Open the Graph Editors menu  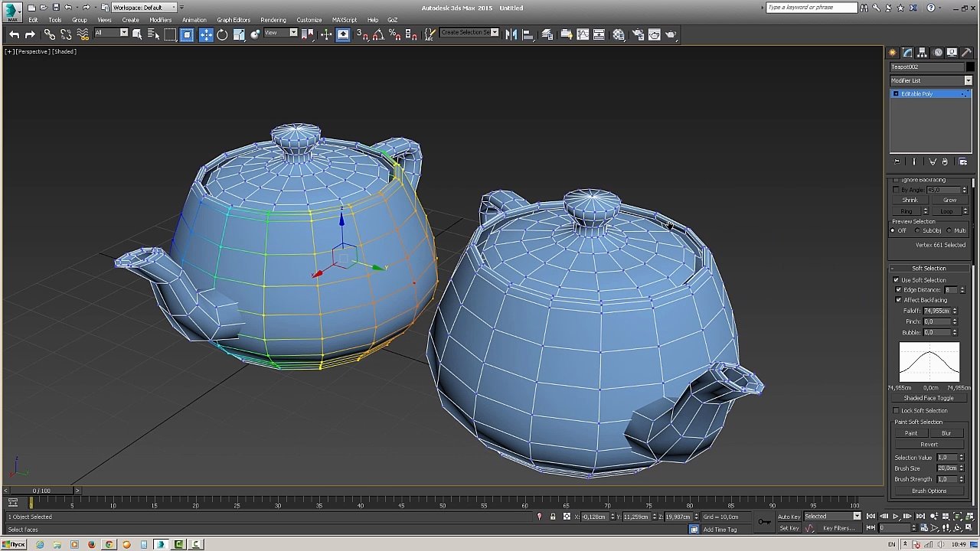[x=234, y=20]
